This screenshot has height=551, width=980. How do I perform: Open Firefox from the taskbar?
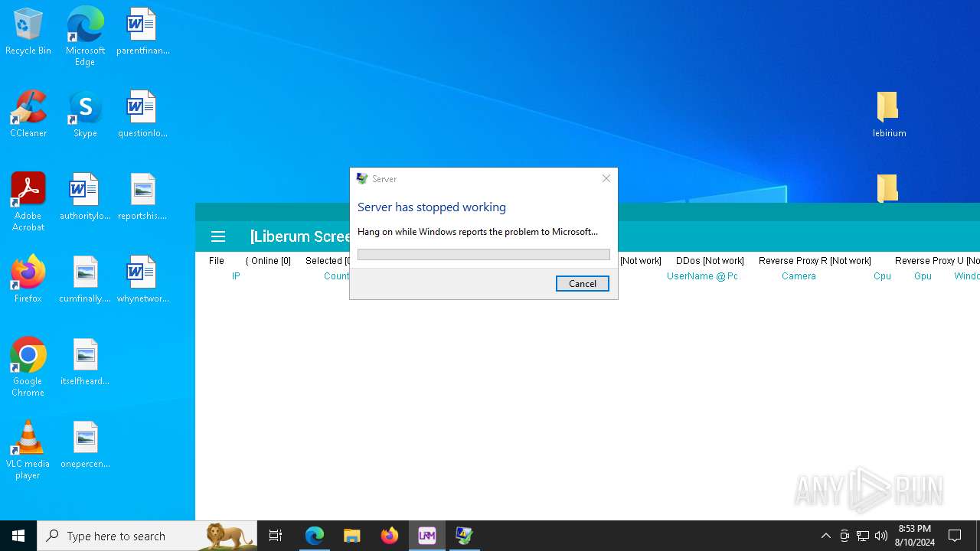click(x=390, y=536)
